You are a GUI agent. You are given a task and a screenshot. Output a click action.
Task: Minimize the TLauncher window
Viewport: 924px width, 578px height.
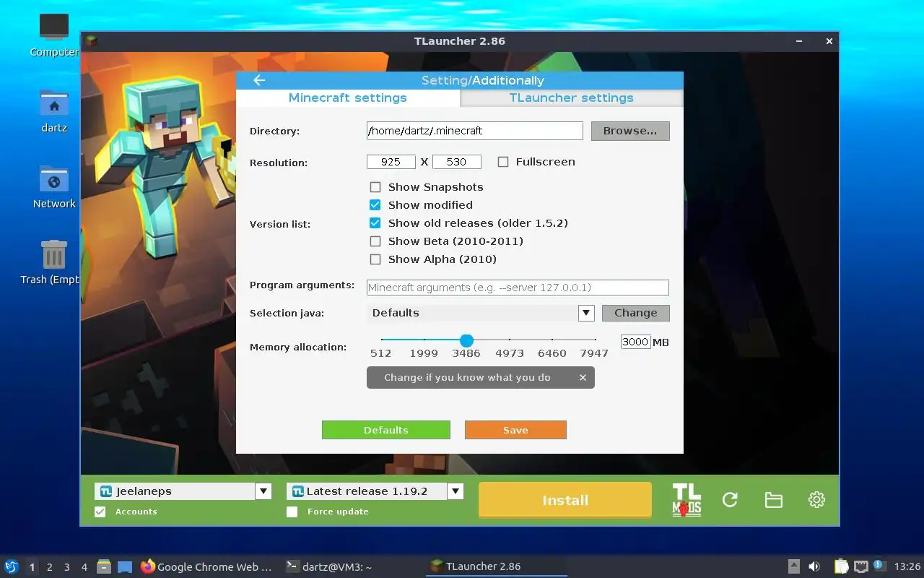[800, 41]
